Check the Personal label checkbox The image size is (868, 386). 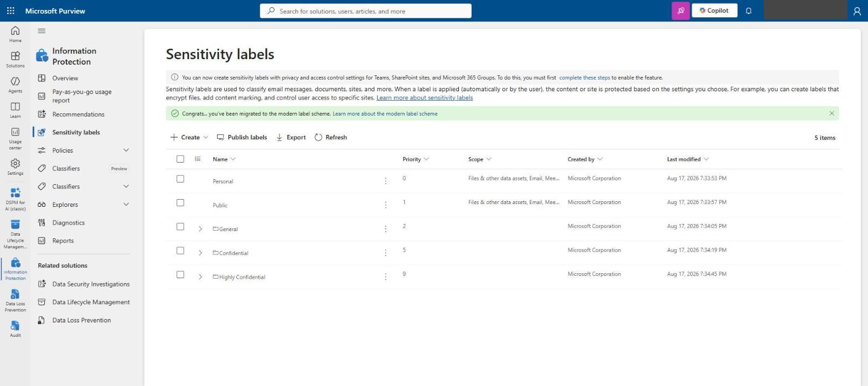coord(180,179)
